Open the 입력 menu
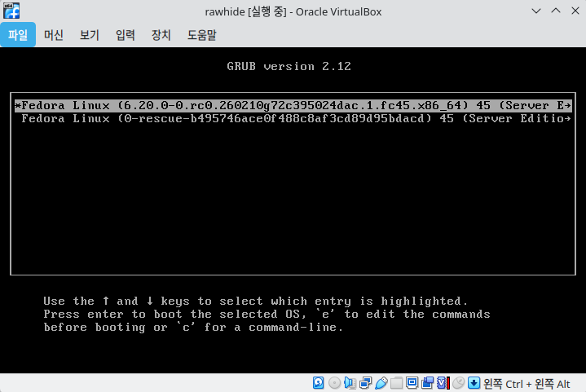This screenshot has height=392, width=586. (x=126, y=35)
